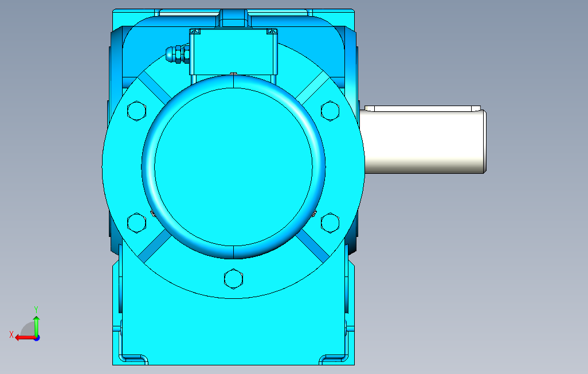Select the motor terminal box
Viewport: 588px width, 374px height.
pos(233,52)
